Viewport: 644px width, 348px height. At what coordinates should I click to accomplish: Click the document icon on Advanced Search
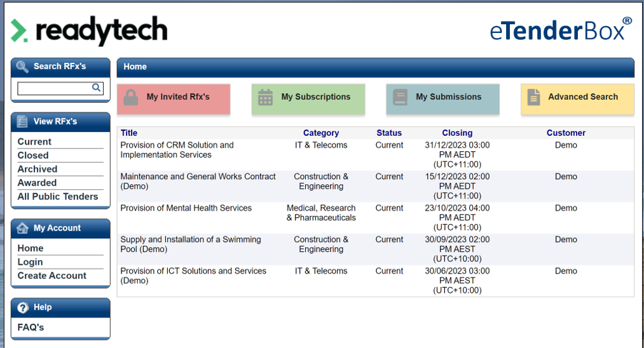coord(533,97)
